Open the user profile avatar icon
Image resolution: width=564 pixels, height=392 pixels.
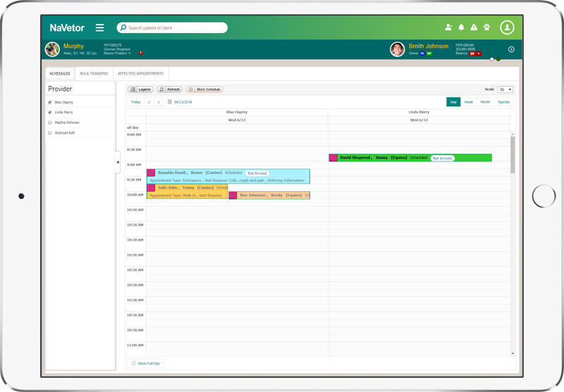point(507,27)
